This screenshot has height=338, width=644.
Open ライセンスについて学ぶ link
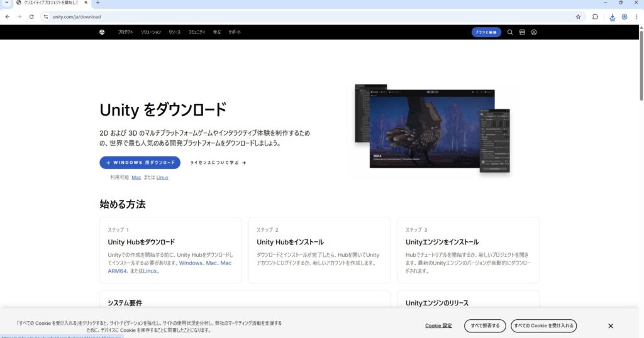[218, 163]
